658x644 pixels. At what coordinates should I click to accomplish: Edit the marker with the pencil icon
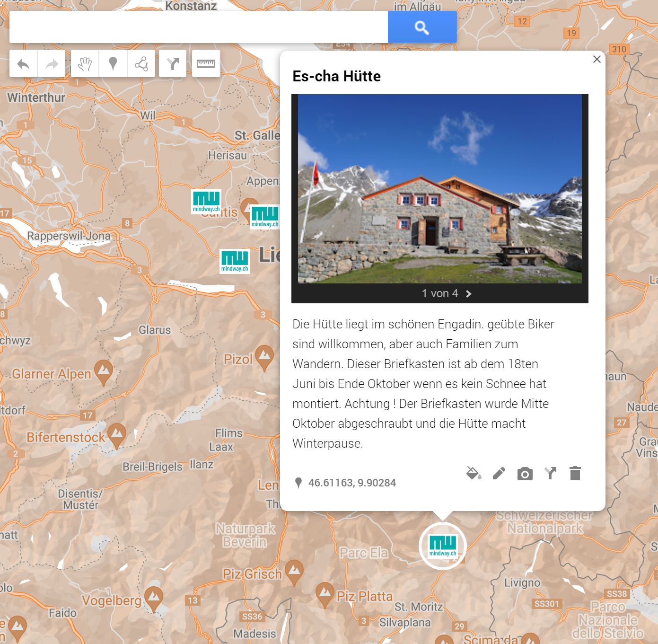(x=499, y=473)
